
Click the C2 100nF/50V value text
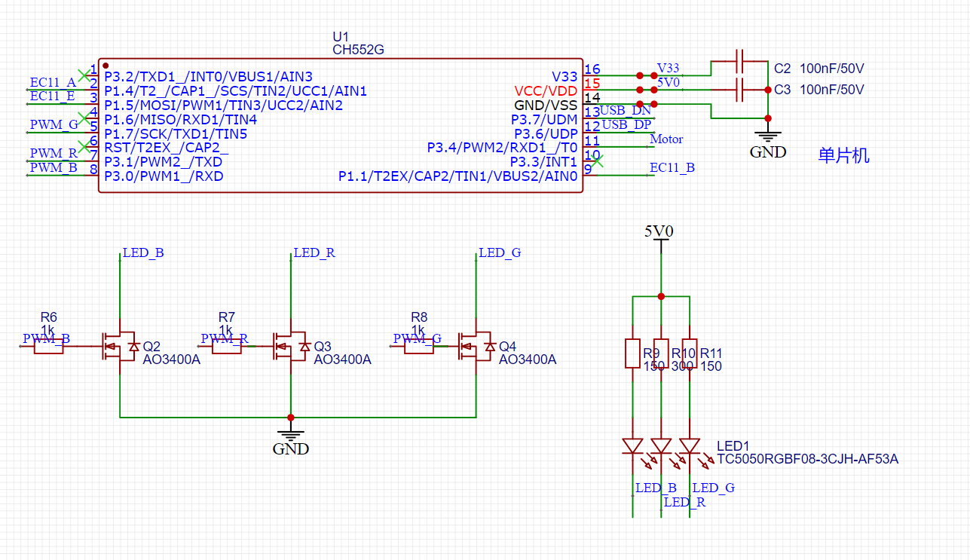831,69
